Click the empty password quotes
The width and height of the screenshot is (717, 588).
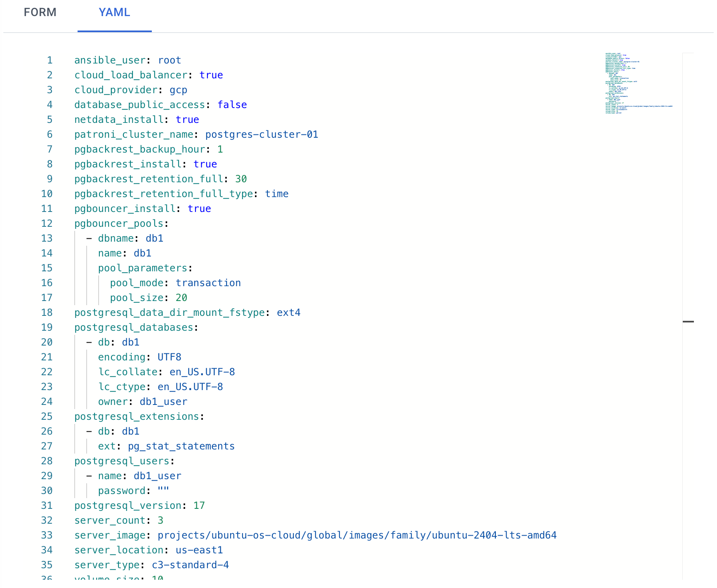pyautogui.click(x=163, y=491)
